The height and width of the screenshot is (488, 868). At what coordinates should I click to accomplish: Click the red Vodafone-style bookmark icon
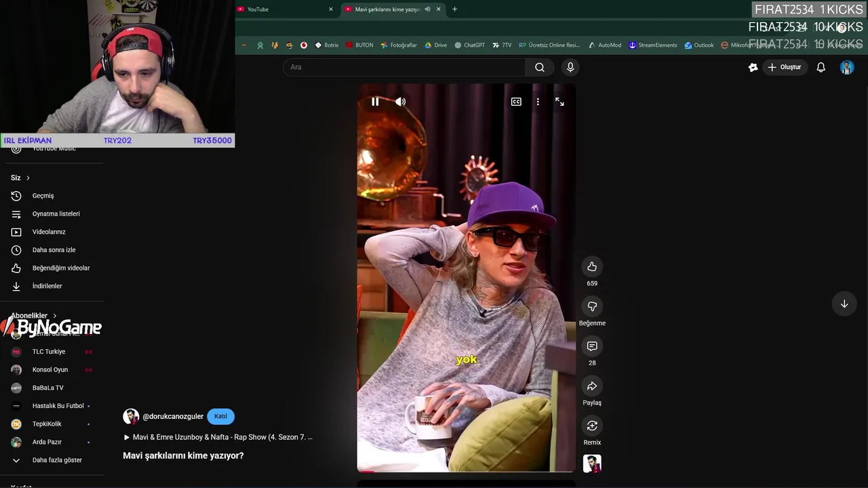[x=304, y=45]
